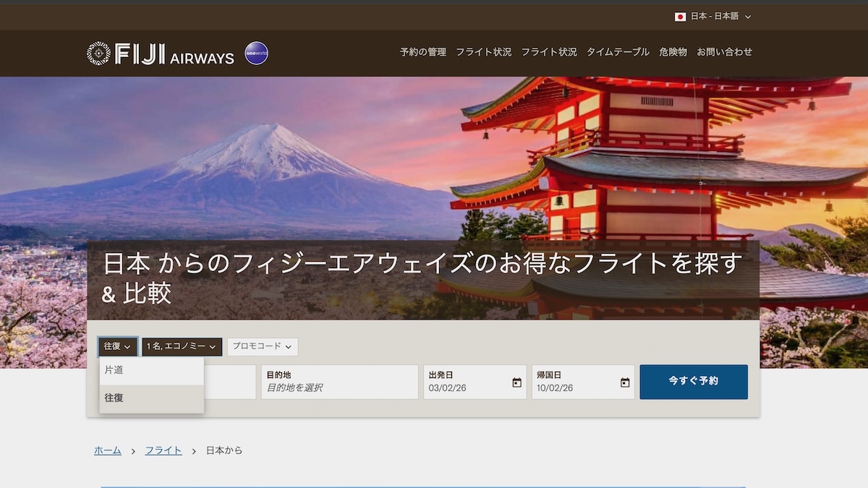Click the Japan flag icon near the language selector
This screenshot has height=488, width=868.
pos(681,15)
